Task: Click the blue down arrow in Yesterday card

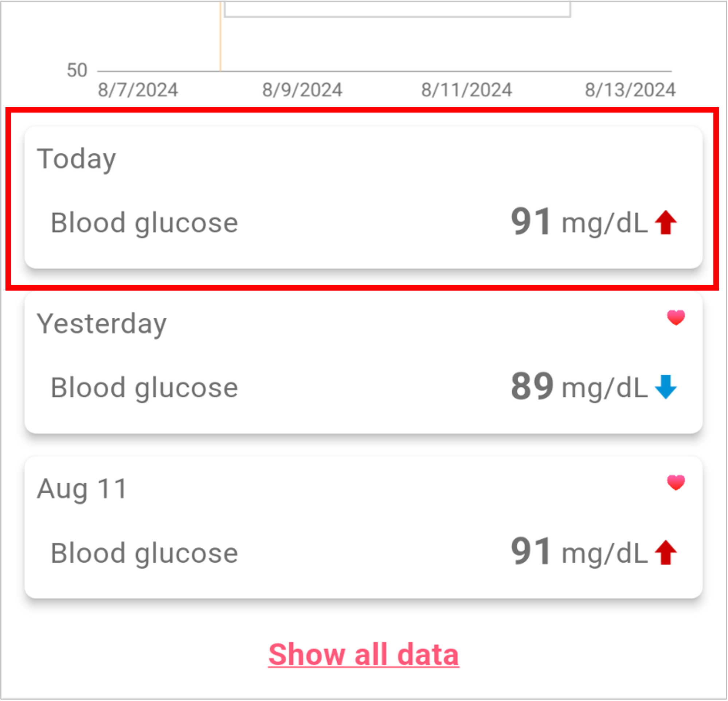Action: pos(666,387)
